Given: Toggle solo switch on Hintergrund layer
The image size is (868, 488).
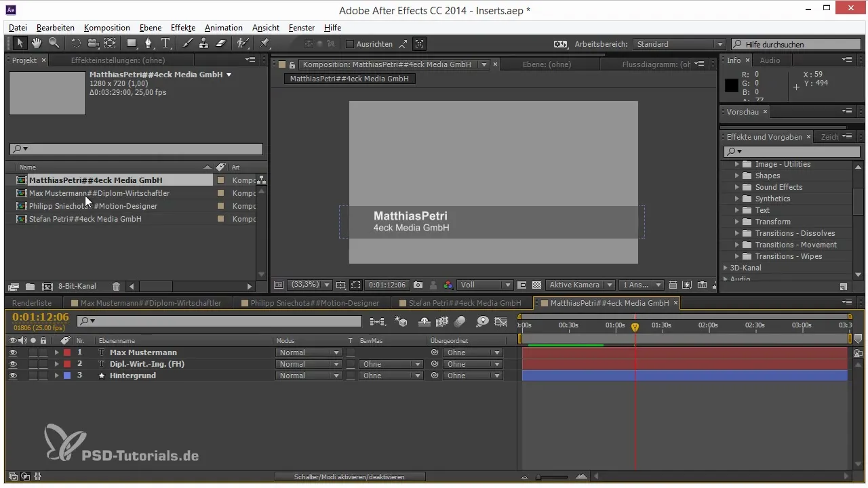Looking at the screenshot, I should [x=33, y=375].
